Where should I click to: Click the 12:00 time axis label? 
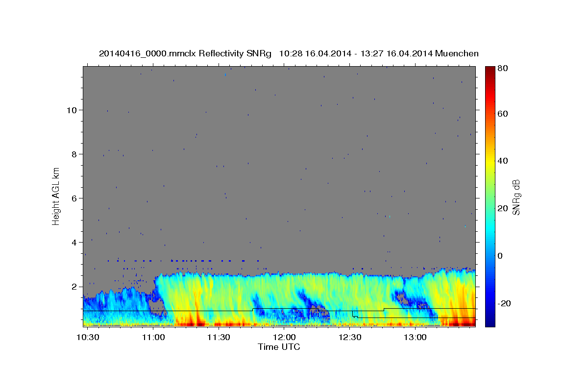[284, 338]
